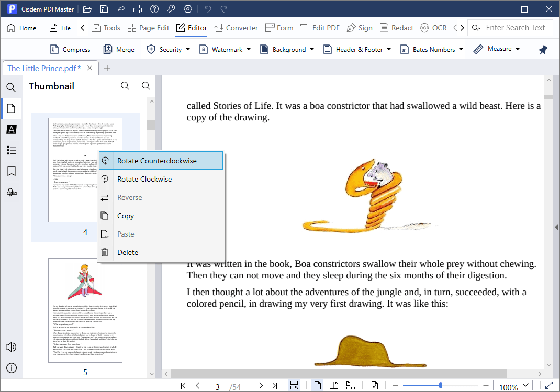Image resolution: width=560 pixels, height=392 pixels.
Task: Open the bookmarks panel in sidebar
Action: coord(11,171)
